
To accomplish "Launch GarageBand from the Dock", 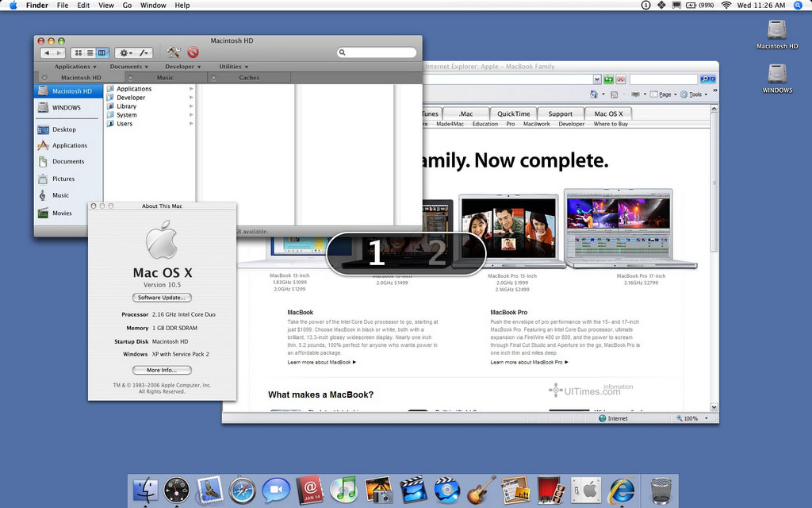I will point(481,490).
